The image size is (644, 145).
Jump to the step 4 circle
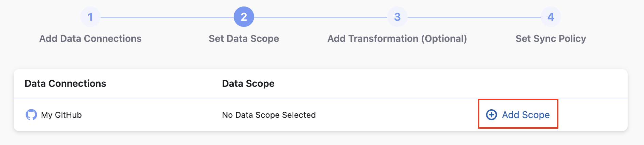[551, 17]
